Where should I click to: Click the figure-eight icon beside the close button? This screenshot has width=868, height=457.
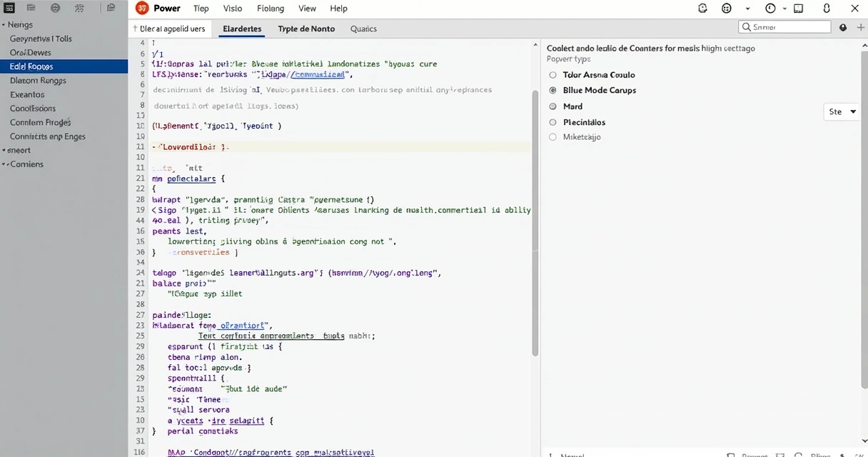click(x=827, y=9)
